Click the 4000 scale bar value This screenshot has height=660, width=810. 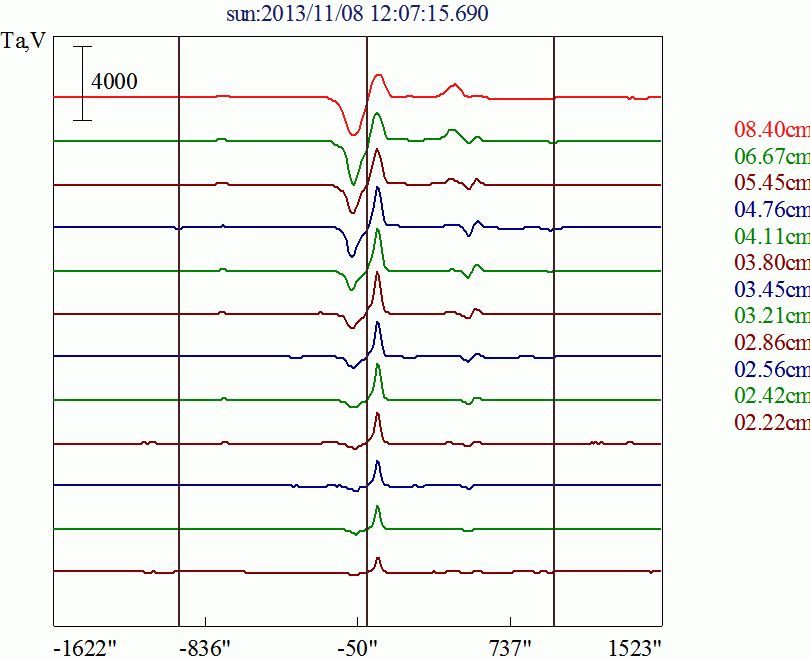tap(114, 82)
